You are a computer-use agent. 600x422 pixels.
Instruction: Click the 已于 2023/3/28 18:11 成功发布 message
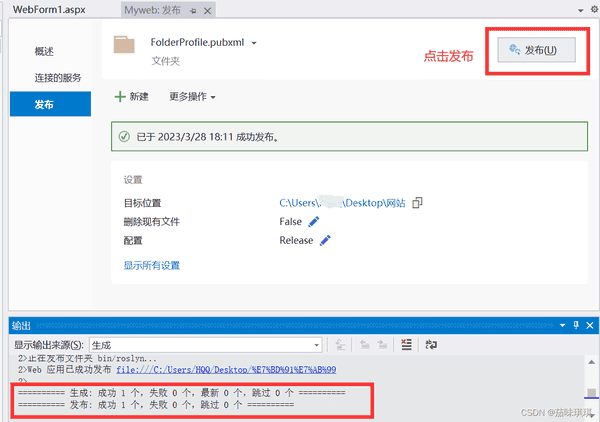(209, 137)
